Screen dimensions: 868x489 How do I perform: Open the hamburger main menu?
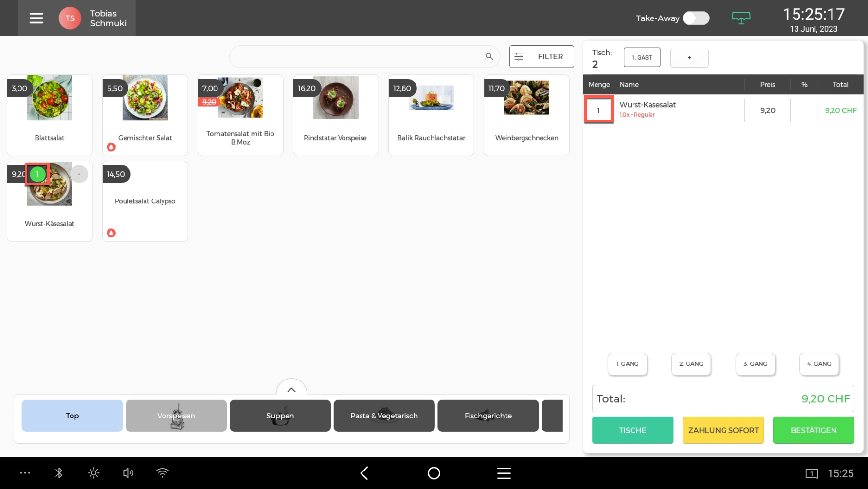pos(36,18)
